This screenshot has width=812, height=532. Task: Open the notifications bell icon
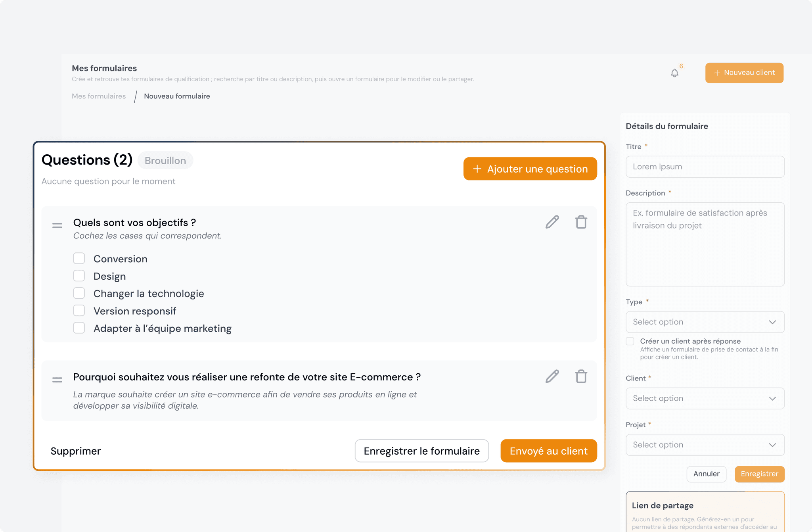point(674,73)
